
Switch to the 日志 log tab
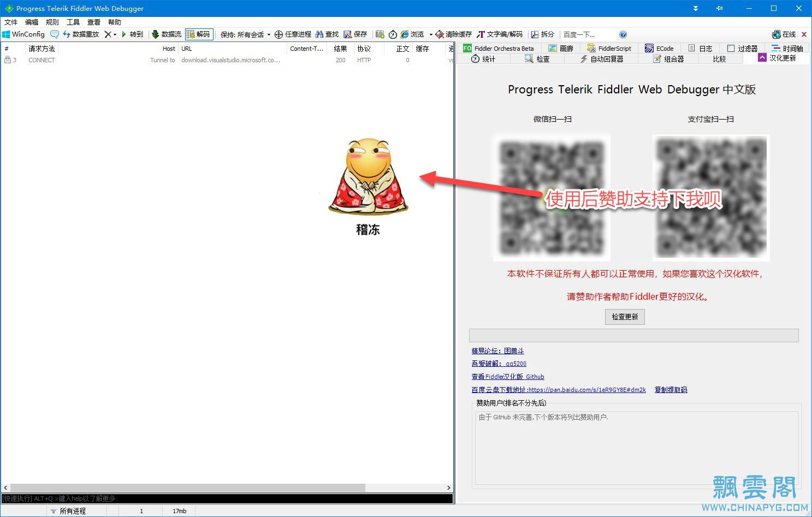point(700,48)
